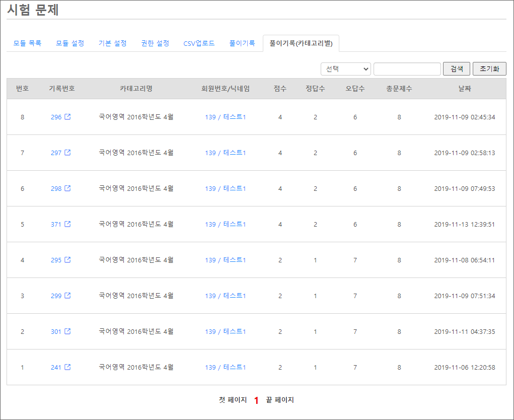
Task: Open external link icon beside record 371
Action: (x=67, y=224)
